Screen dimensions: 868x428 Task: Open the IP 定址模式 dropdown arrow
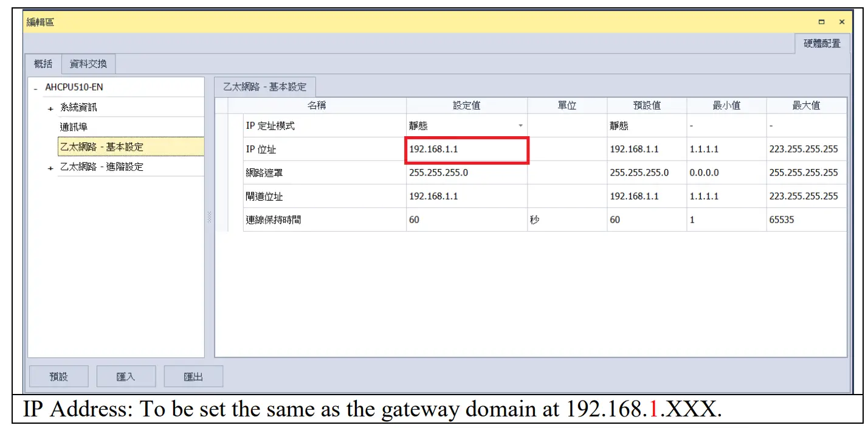(520, 126)
